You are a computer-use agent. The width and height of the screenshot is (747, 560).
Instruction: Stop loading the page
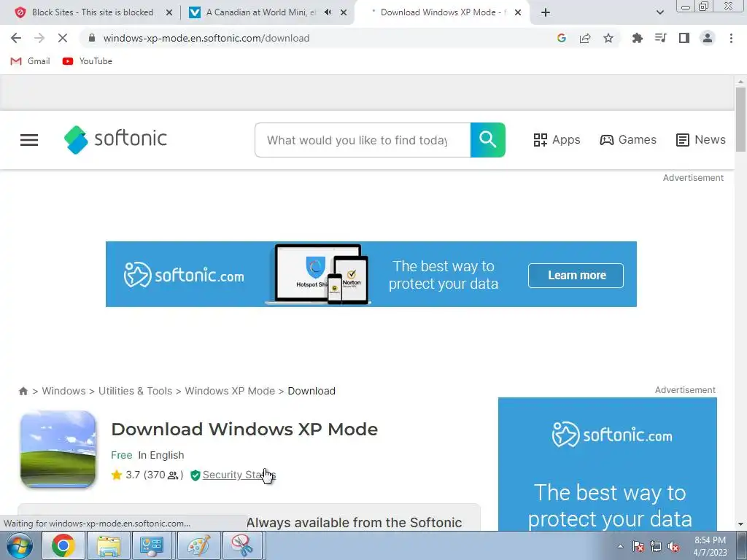pyautogui.click(x=63, y=38)
